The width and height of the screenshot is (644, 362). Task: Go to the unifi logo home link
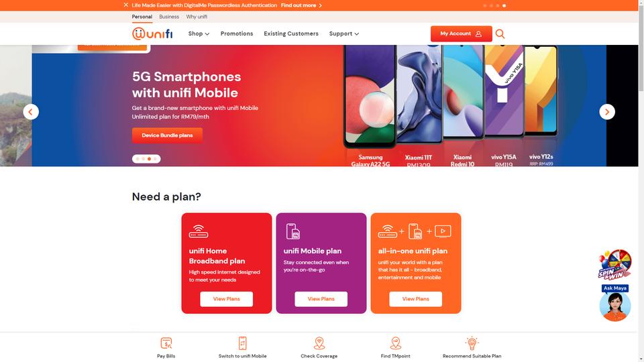[x=152, y=34]
